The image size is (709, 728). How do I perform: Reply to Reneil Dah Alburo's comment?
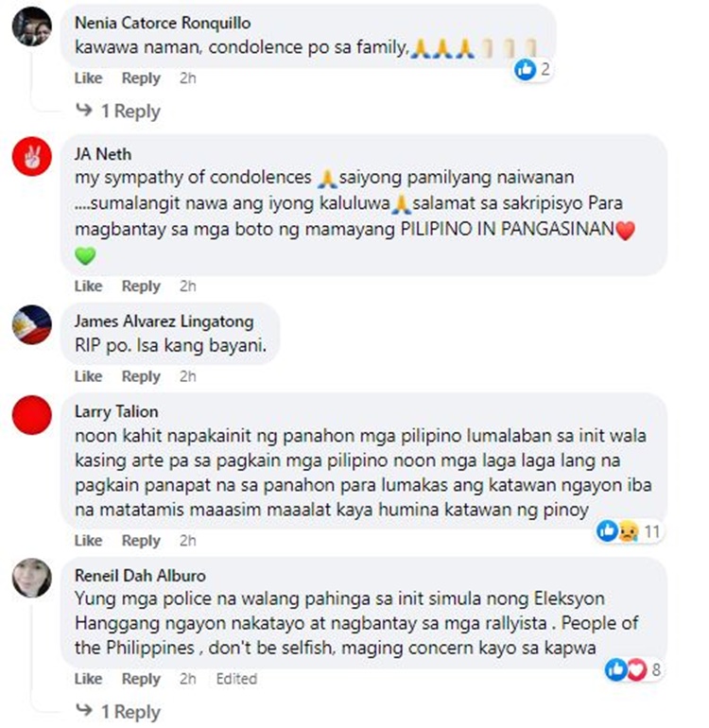tap(141, 679)
